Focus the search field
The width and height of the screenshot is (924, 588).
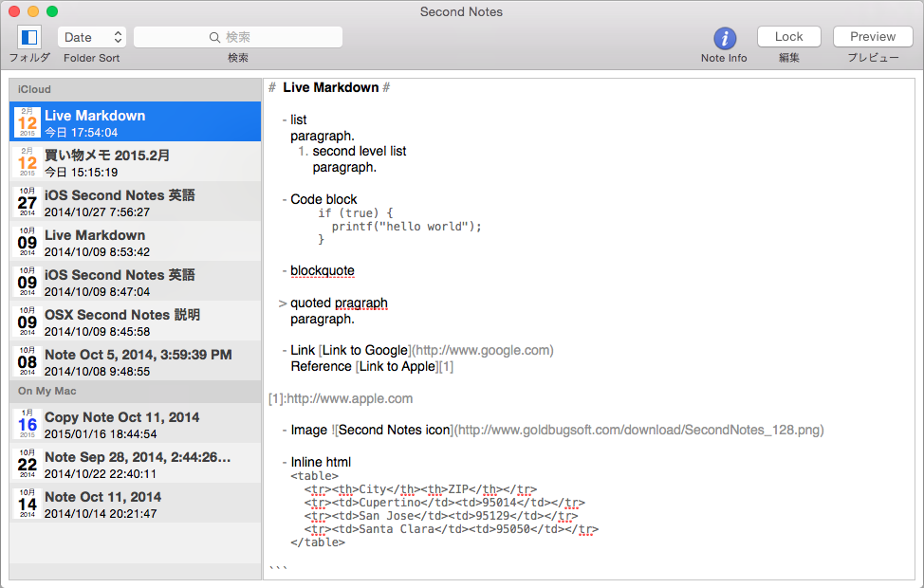[238, 37]
